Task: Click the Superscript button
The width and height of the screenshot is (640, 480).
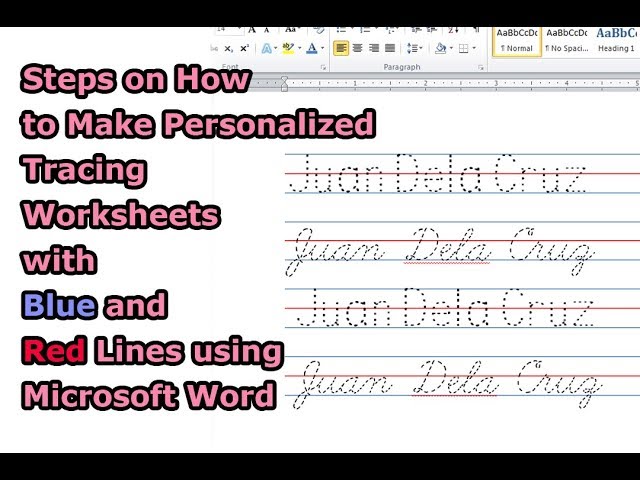Action: [244, 49]
